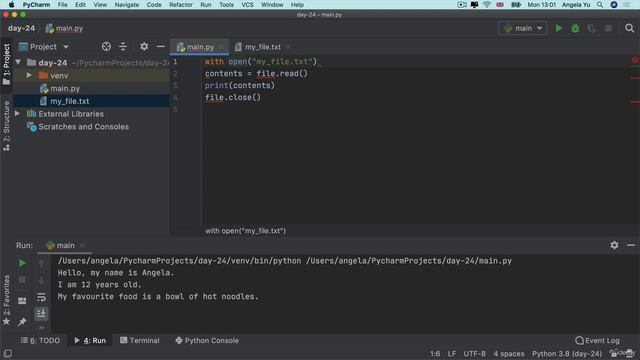Viewport: 640px width, 360px height.
Task: Toggle scroll to end in Run output
Action: point(41,313)
